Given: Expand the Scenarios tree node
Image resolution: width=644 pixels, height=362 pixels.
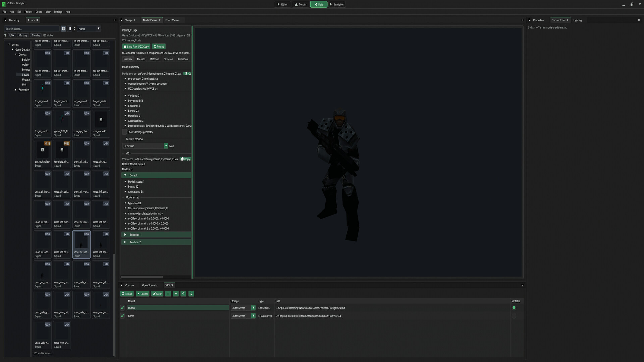Looking at the screenshot, I should [x=16, y=90].
